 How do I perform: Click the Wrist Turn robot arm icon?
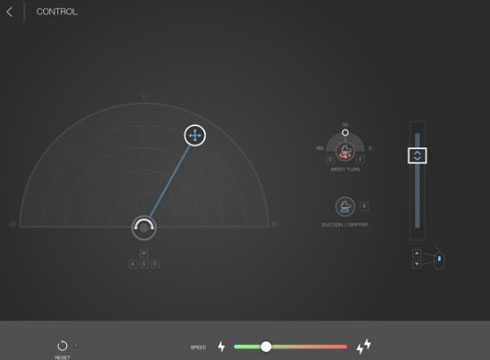tap(345, 152)
